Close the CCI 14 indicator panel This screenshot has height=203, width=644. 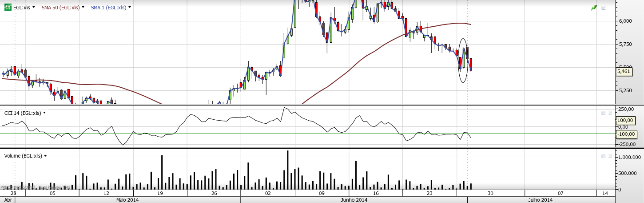point(610,113)
